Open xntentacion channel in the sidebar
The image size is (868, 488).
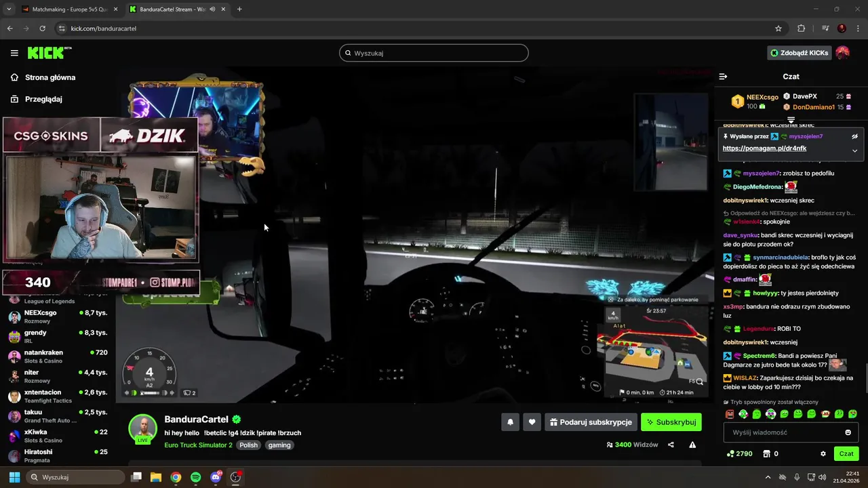point(58,396)
